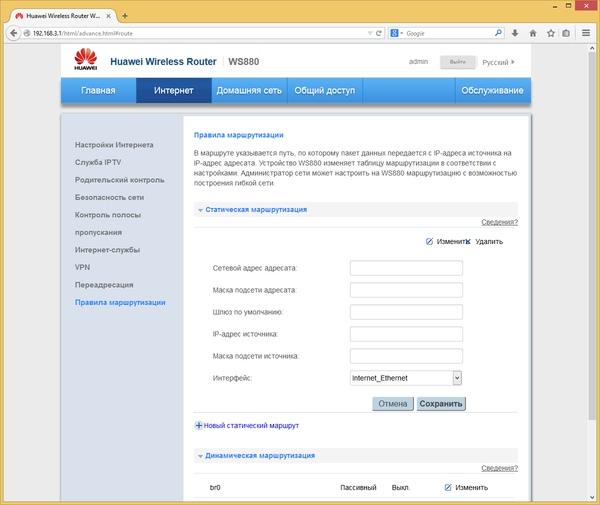Select Правила маршрутизации in sidebar
This screenshot has height=505, width=600.
(x=120, y=302)
